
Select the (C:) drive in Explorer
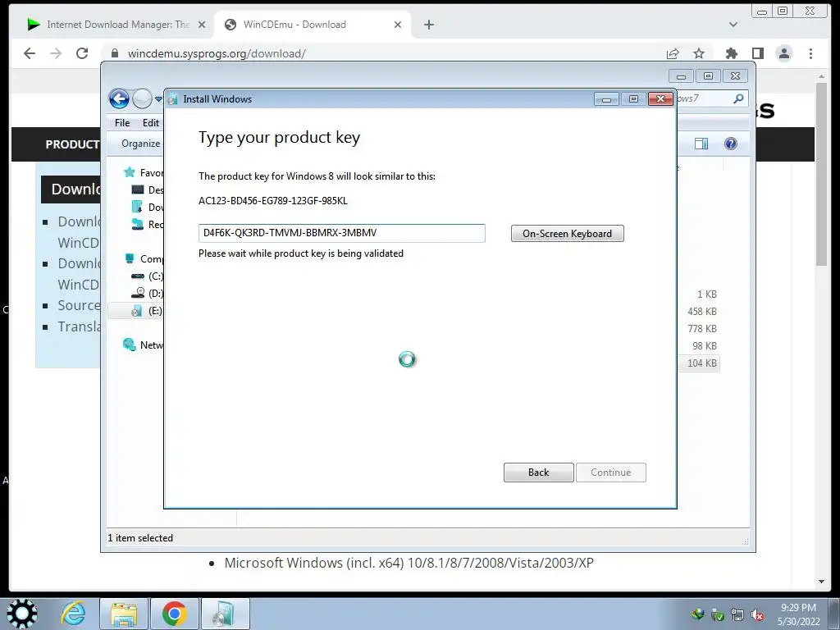point(148,276)
